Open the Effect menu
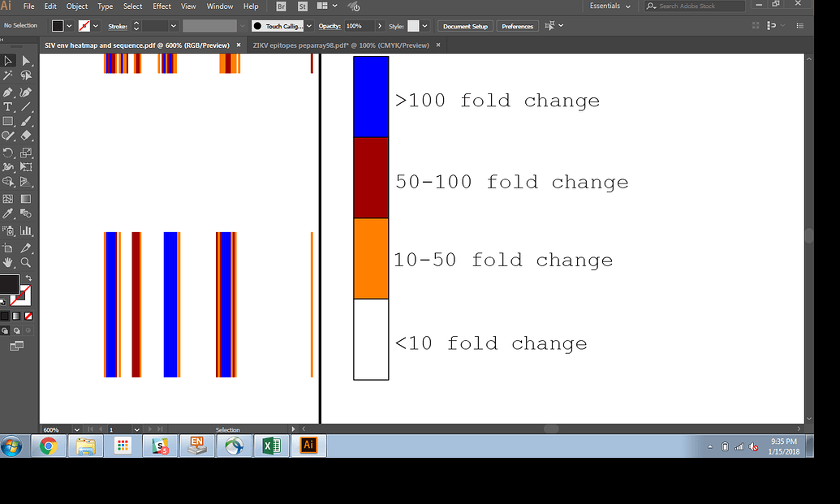840x504 pixels. (162, 6)
